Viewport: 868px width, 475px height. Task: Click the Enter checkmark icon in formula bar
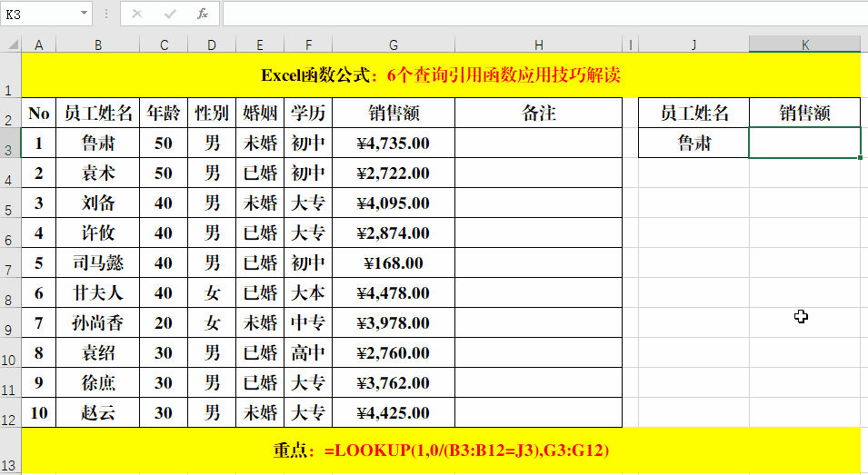point(170,14)
